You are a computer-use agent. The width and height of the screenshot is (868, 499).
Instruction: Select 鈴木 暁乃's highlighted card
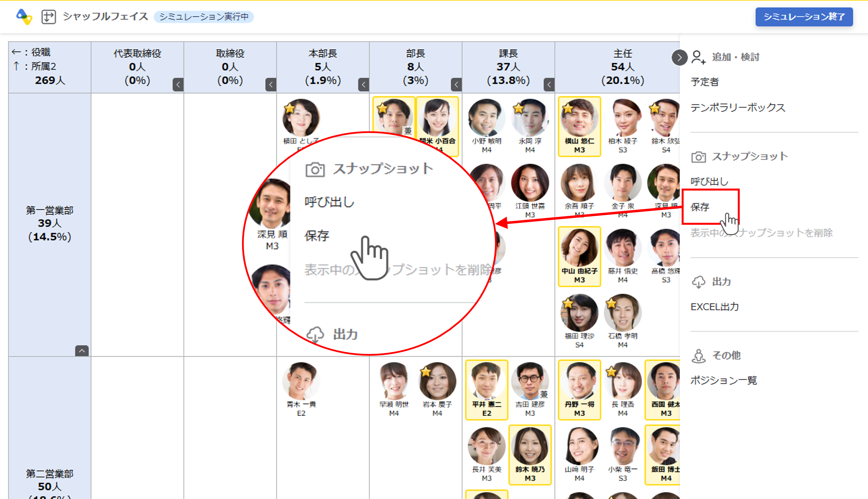[x=530, y=455]
